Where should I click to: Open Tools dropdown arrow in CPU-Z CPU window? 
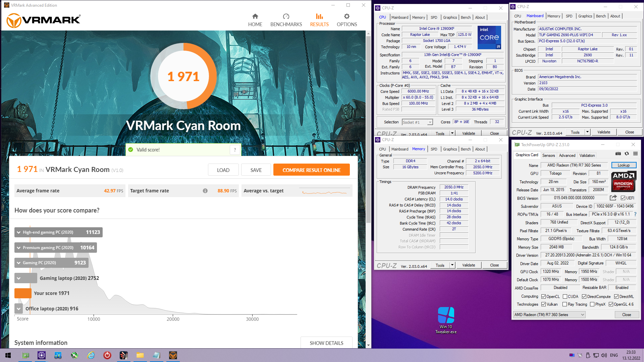click(452, 133)
